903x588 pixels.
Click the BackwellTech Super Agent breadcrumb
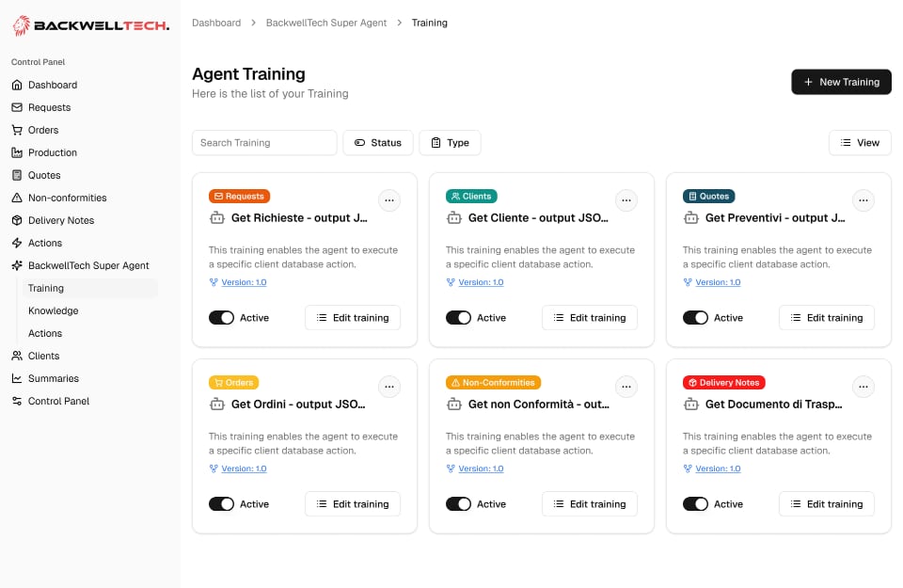click(326, 23)
